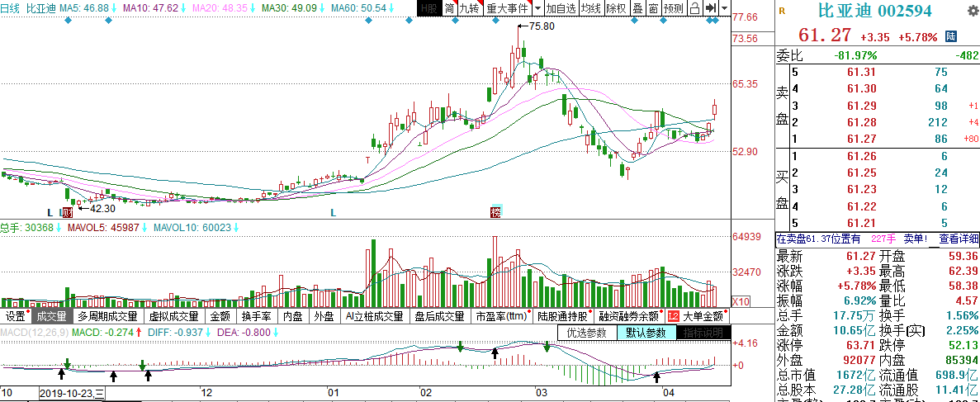The image size is (980, 402).
Task: Select the 融资融券余额 tab
Action: 629,316
